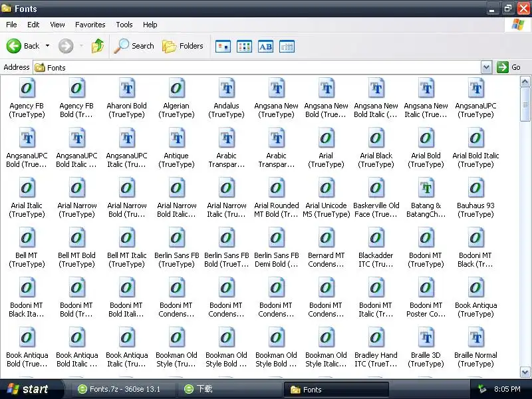Toggle the Folders pane button
532x399 pixels.
pos(182,46)
